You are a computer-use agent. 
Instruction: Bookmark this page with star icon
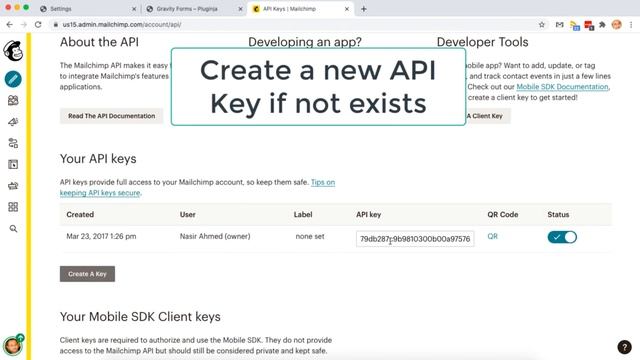[542, 24]
